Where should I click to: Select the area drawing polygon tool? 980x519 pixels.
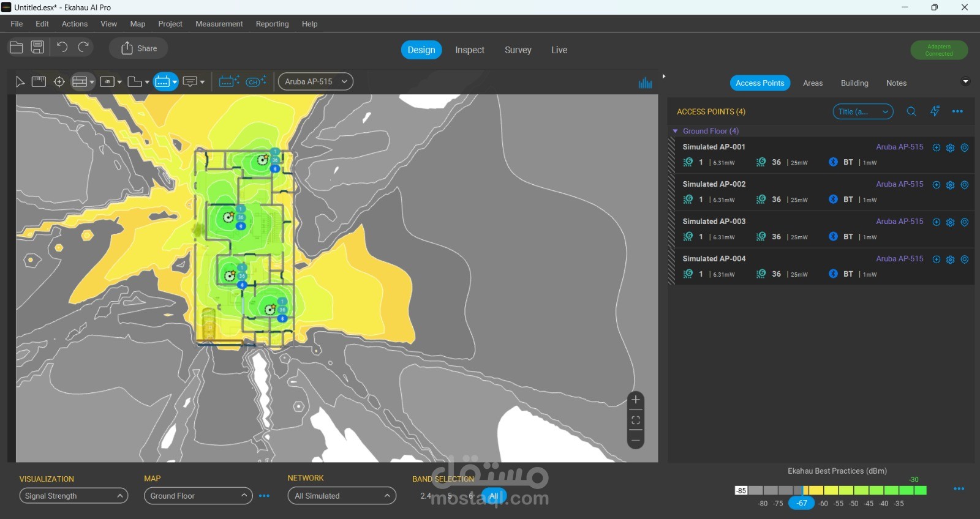pos(135,81)
